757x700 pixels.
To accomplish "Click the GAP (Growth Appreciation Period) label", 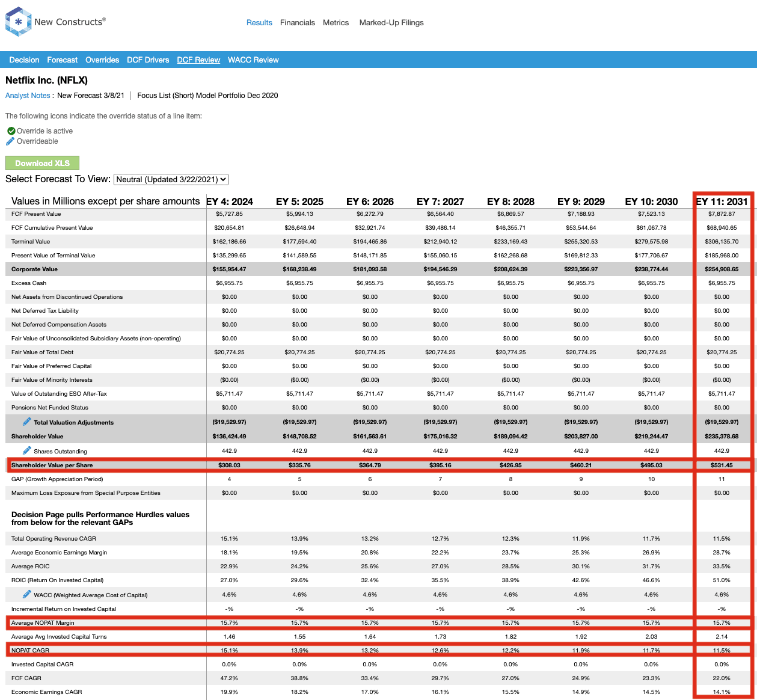I will (57, 479).
